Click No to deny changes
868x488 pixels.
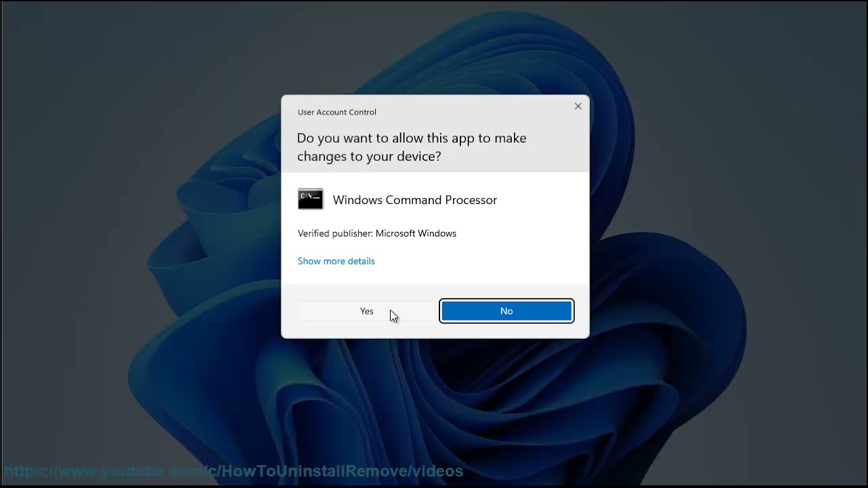pyautogui.click(x=507, y=311)
